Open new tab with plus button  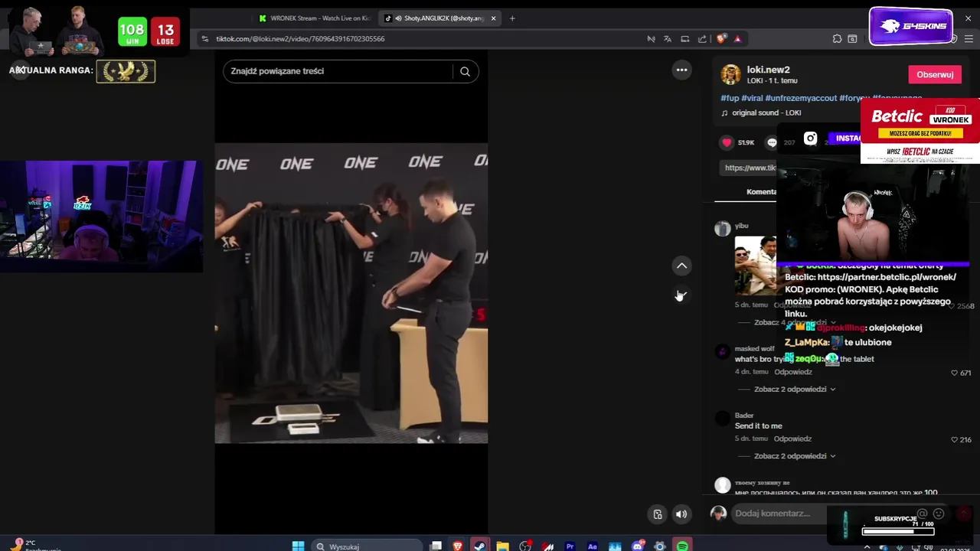coord(512,18)
